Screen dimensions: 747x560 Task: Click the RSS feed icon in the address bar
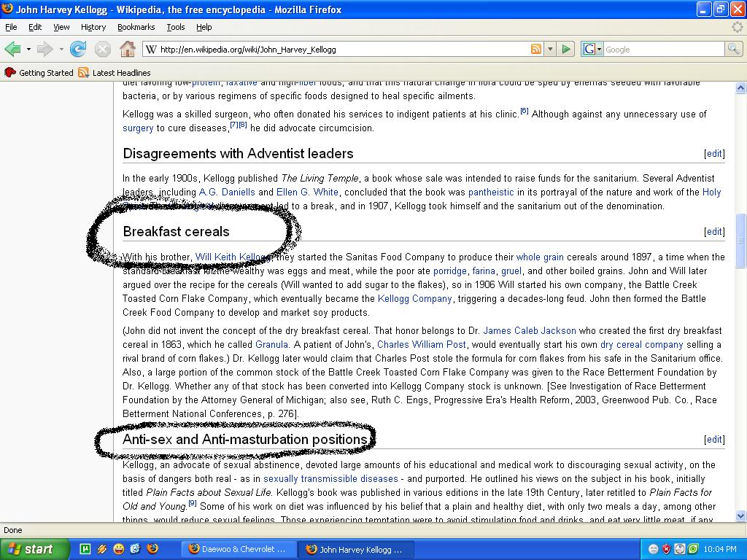point(536,49)
